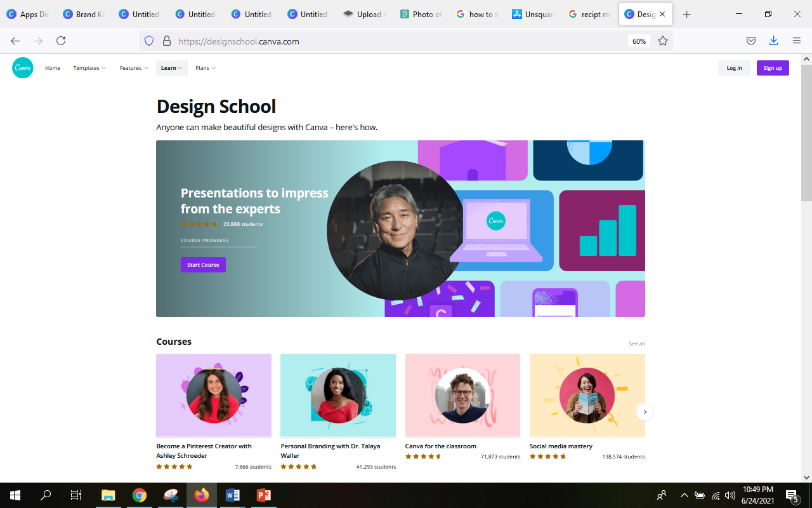Bookmark this page with the star
This screenshot has height=508, width=812.
[x=663, y=41]
